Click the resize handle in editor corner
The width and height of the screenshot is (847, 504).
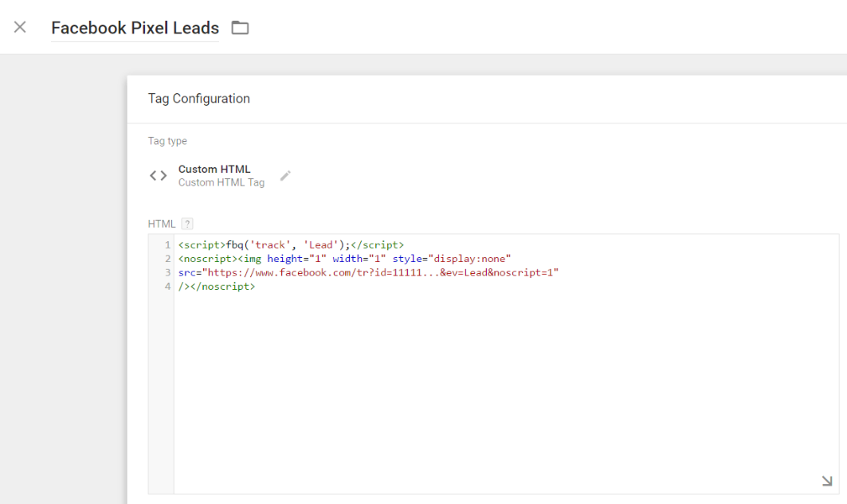[x=826, y=481]
